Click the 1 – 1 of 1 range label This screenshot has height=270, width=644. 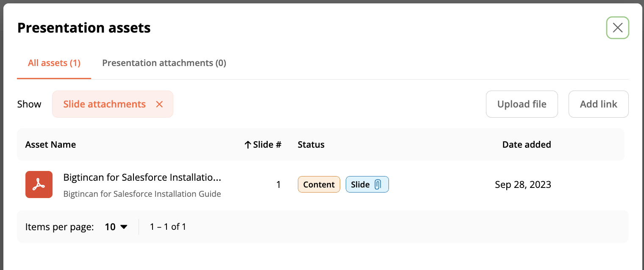(168, 227)
